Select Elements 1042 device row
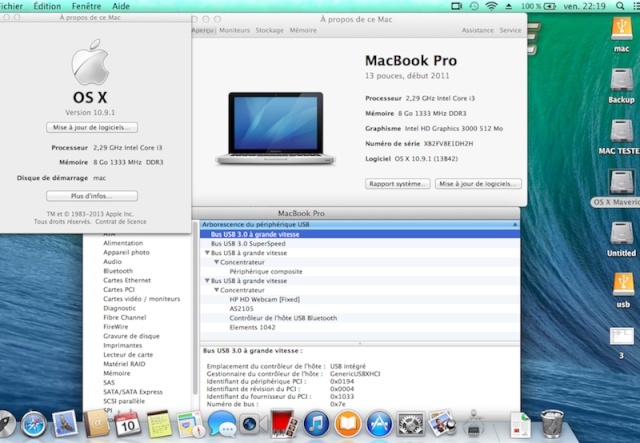The image size is (640, 443). 360,327
